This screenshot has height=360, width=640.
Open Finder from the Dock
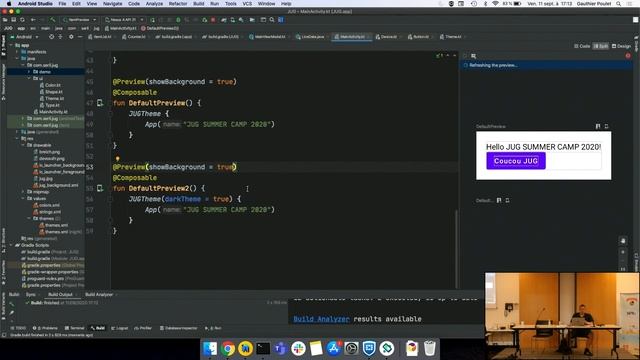tap(210, 349)
